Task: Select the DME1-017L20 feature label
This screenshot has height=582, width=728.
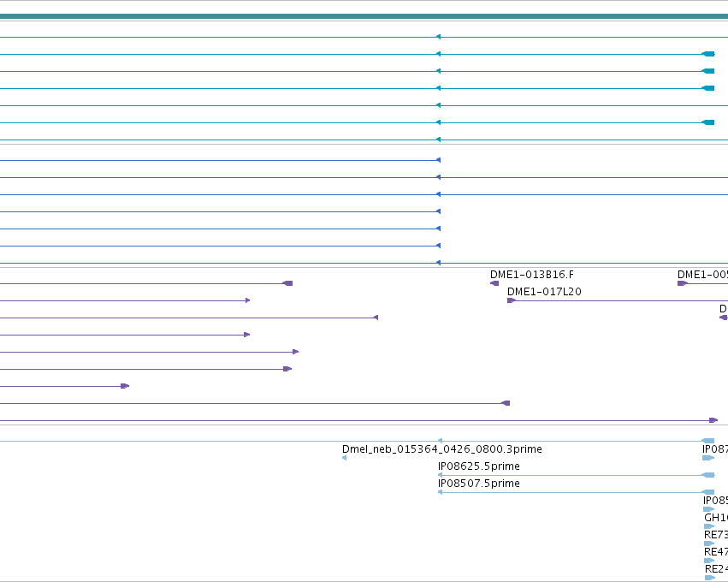Action: [x=544, y=292]
